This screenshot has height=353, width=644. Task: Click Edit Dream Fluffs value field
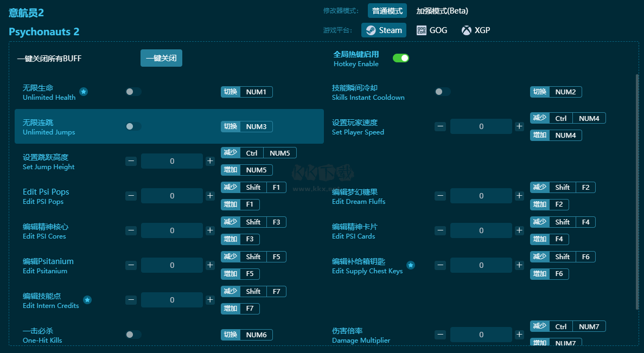point(481,196)
